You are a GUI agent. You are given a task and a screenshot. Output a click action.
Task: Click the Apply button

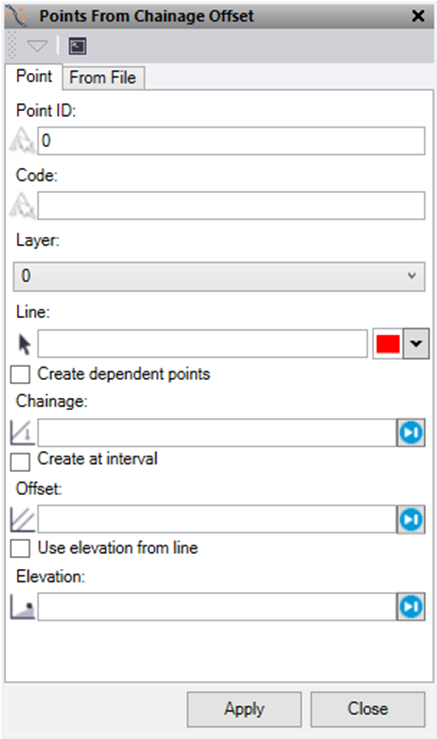pyautogui.click(x=244, y=709)
